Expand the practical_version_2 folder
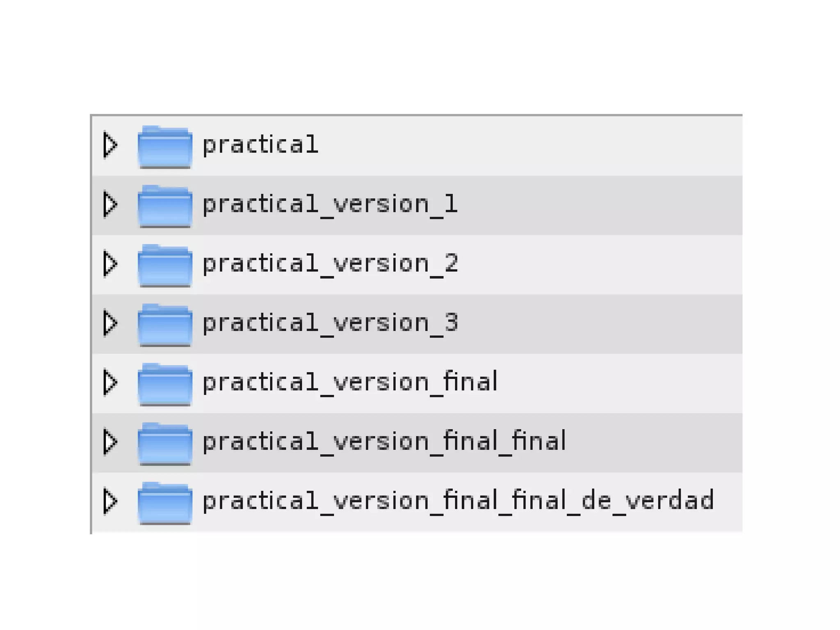 (110, 263)
